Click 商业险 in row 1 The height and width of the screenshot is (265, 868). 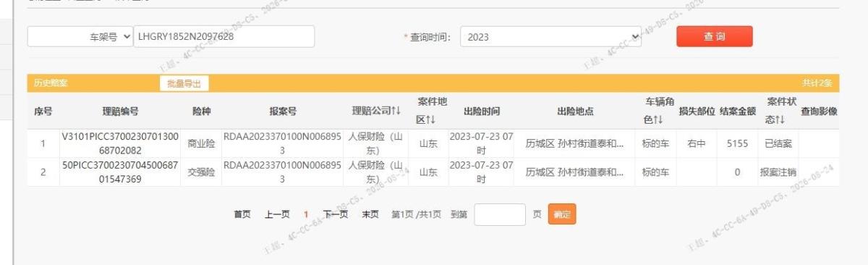click(202, 143)
